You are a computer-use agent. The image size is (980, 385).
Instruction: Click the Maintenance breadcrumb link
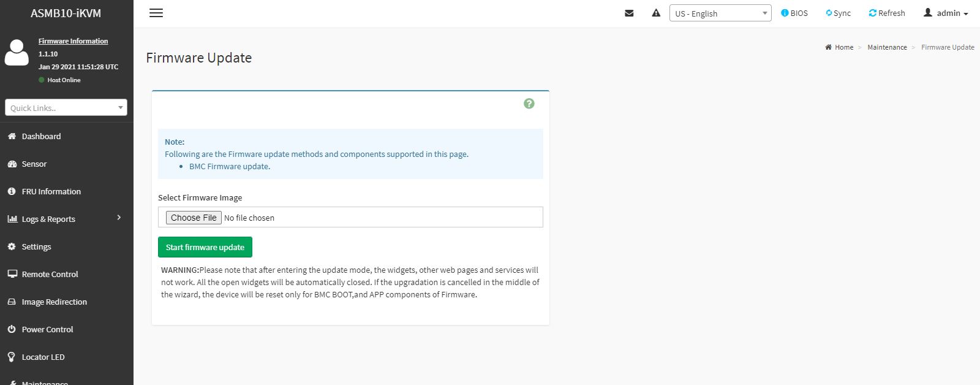[x=887, y=47]
